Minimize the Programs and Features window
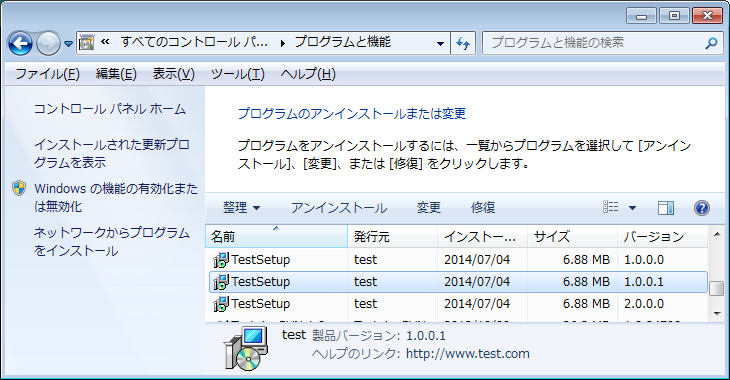 coord(642,16)
